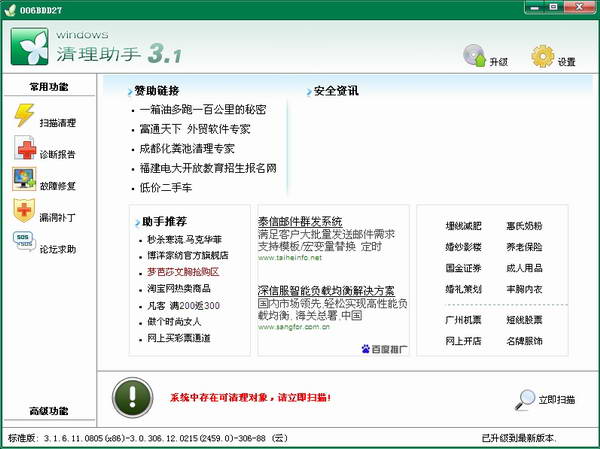
Task: Switch to the 高级功能 tab
Action: point(49,411)
